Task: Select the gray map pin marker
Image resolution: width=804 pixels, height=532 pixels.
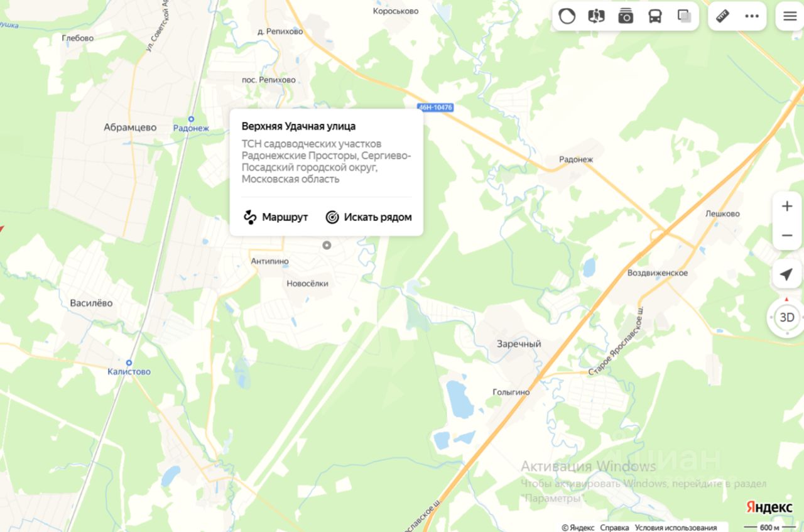Action: click(327, 245)
